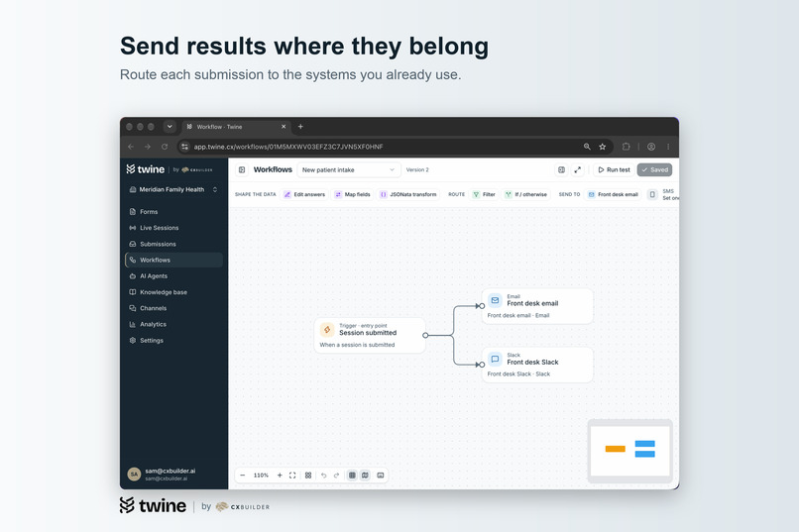Viewport: 799px width, 532px height.
Task: Click the twine logo in the sidebar
Action: [x=145, y=169]
